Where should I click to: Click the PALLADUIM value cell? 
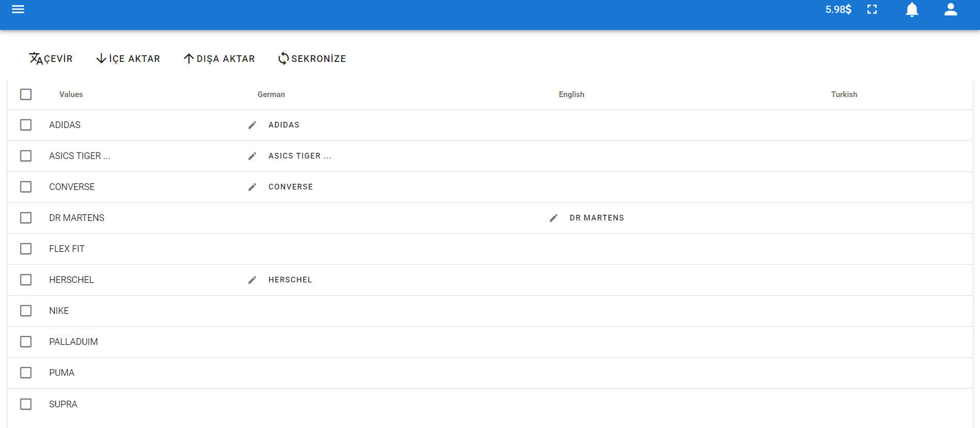73,342
